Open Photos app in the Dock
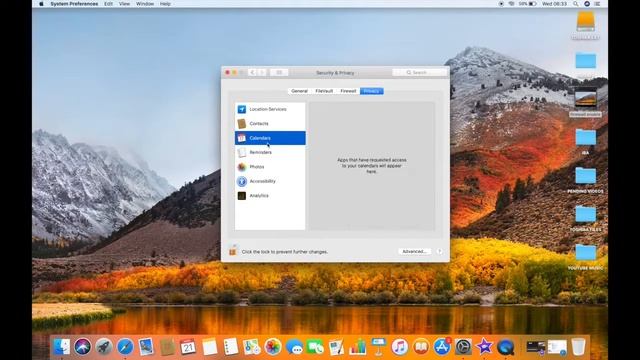Viewport: 640px width, 360px height. [x=273, y=347]
